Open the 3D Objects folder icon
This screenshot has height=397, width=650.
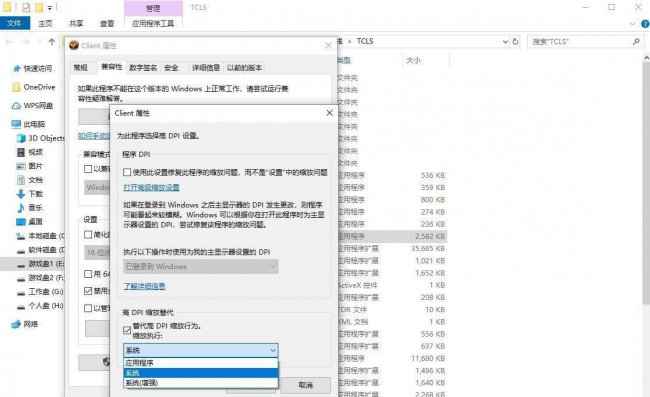[x=21, y=138]
